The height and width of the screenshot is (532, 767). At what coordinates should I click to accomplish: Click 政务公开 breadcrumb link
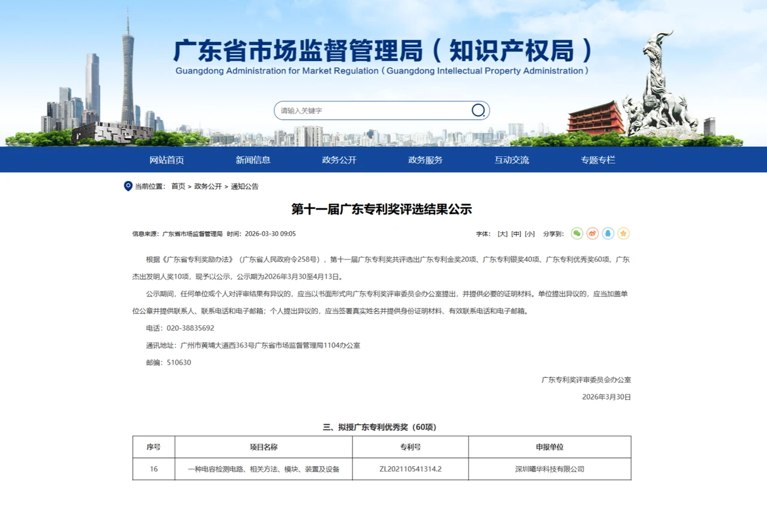point(208,186)
